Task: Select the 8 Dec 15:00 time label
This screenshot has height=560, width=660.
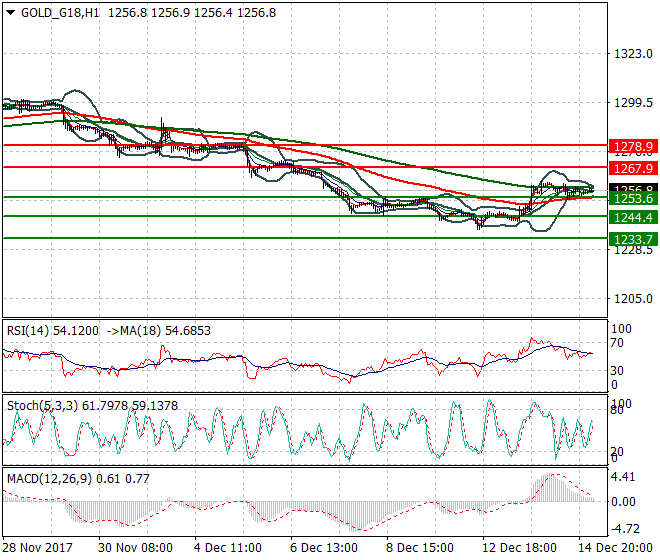Action: tap(420, 548)
